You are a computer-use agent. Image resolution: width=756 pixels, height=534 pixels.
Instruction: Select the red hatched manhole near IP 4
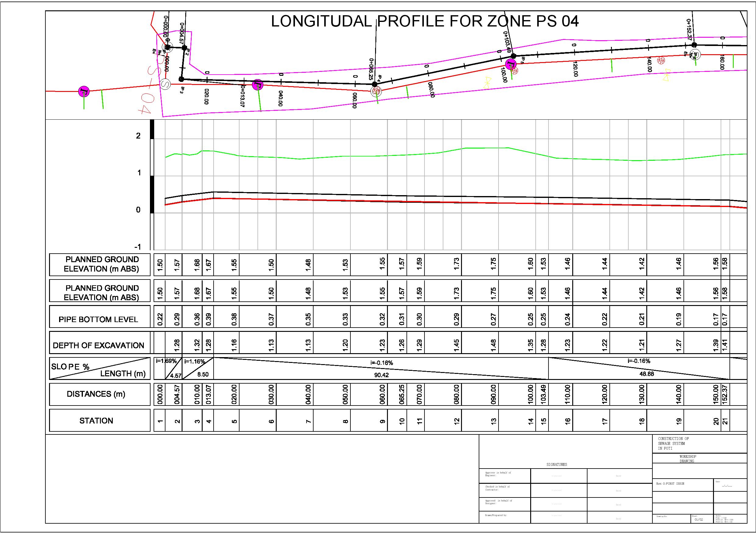[x=376, y=91]
